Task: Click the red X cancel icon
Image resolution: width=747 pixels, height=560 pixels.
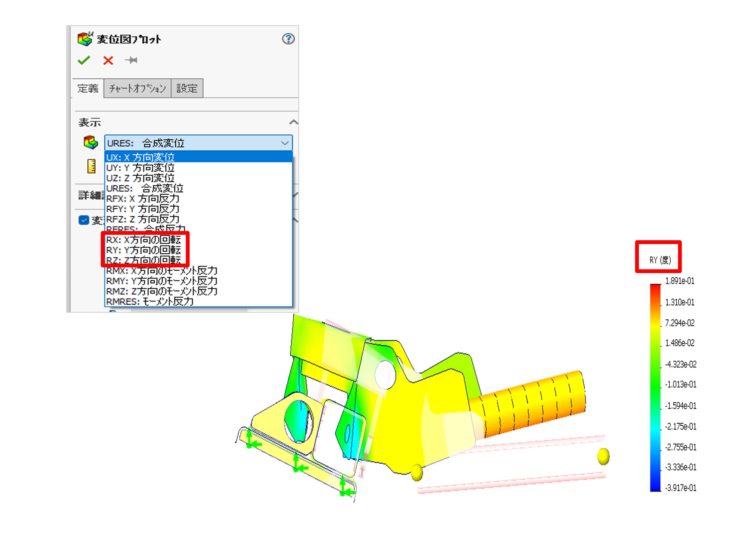Action: pos(108,61)
